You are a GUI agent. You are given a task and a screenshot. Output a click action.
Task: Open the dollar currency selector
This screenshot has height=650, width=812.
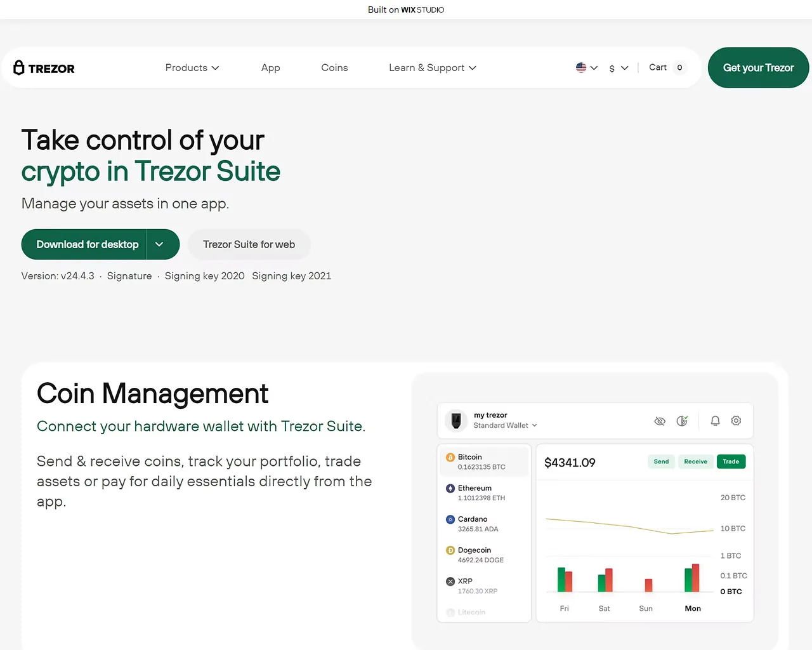619,68
